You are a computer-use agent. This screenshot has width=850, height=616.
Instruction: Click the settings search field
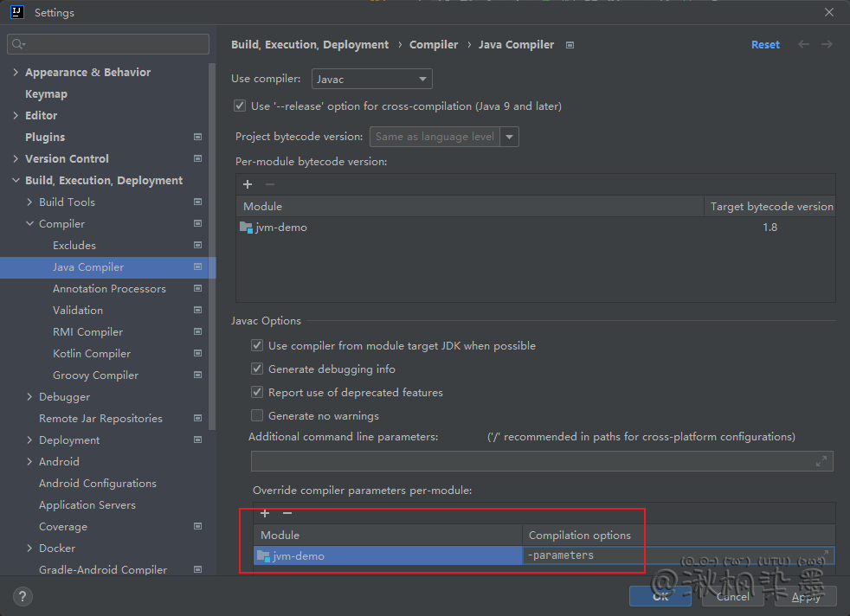click(108, 43)
